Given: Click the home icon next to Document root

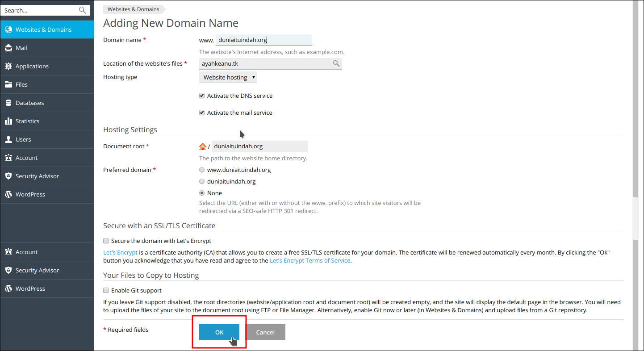Looking at the screenshot, I should pyautogui.click(x=203, y=146).
